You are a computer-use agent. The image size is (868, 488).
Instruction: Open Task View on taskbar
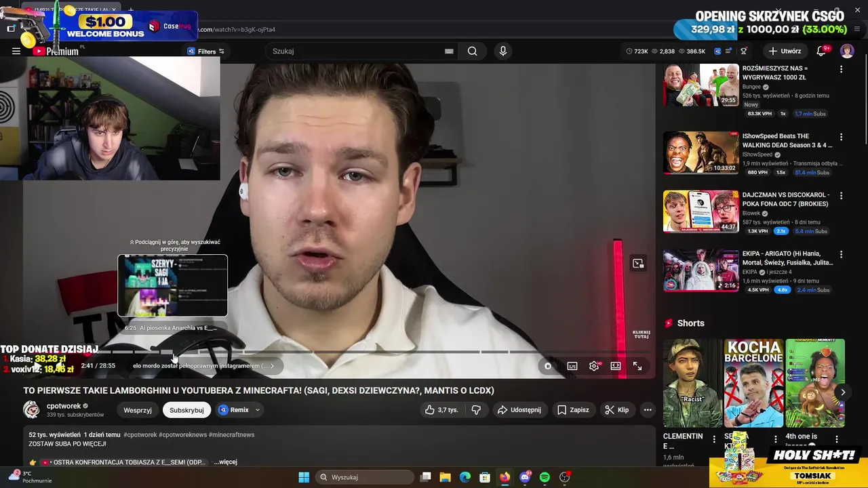click(425, 477)
